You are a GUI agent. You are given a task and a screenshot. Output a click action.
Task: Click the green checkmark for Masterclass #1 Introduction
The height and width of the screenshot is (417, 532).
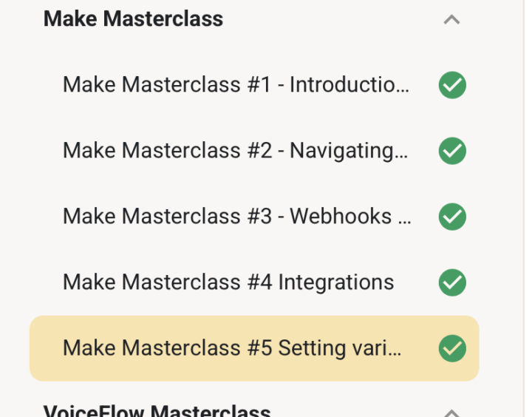(x=452, y=86)
